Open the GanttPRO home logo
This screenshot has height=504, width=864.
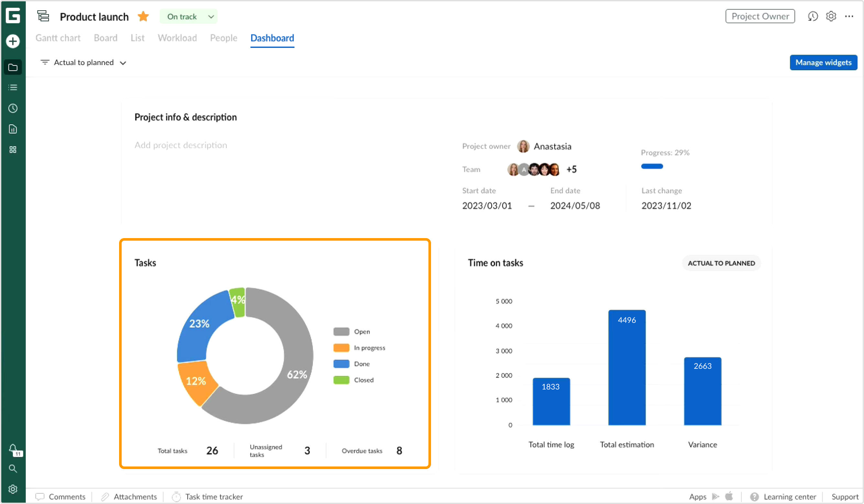13,16
